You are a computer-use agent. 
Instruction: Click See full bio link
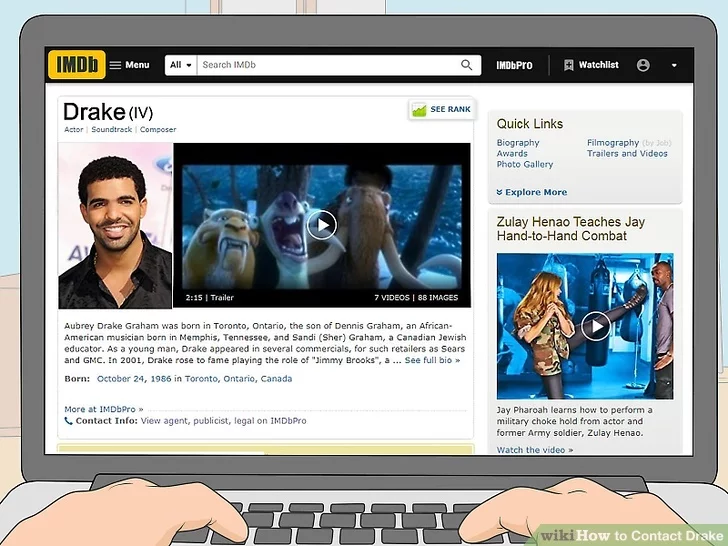pos(432,360)
